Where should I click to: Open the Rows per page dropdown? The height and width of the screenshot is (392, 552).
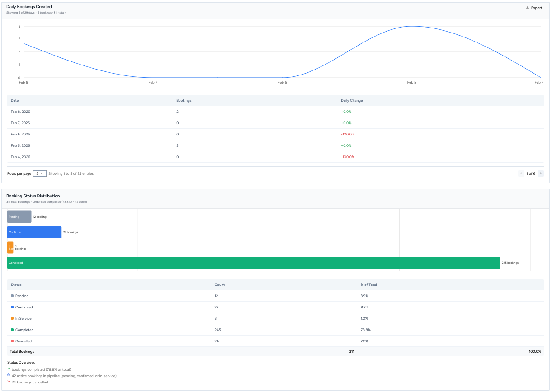39,173
